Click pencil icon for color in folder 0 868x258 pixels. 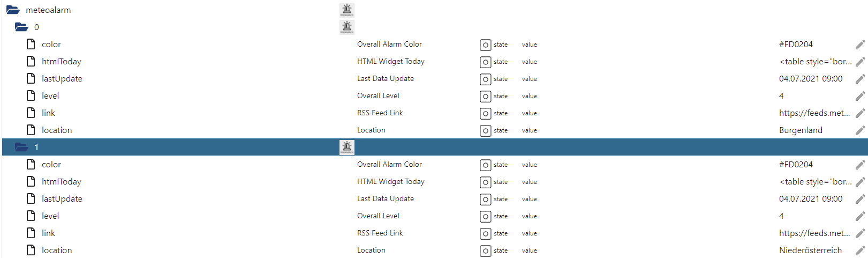(860, 45)
